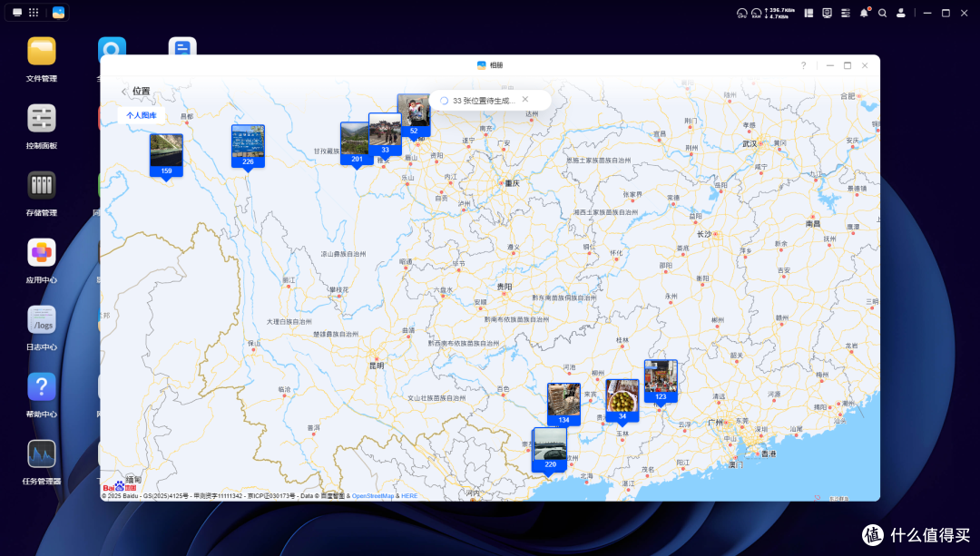Open the 文件管理 desktop app
Screen dimensions: 980x556
(x=41, y=51)
